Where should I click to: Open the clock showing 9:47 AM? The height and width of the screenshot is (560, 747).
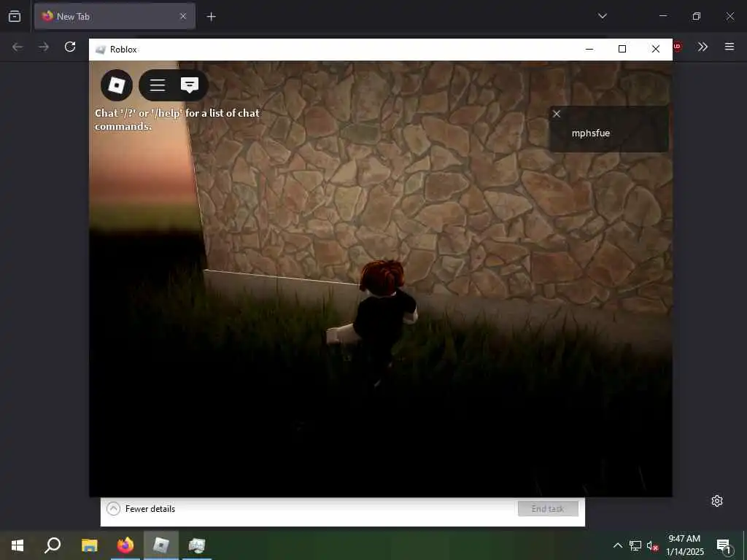click(684, 545)
